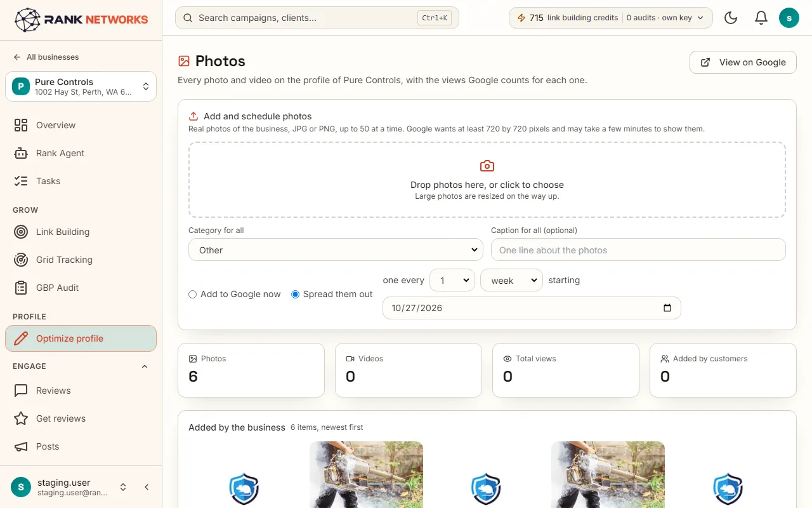This screenshot has width=812, height=508.
Task: Click the Reviews speech bubble icon
Action: pos(21,391)
